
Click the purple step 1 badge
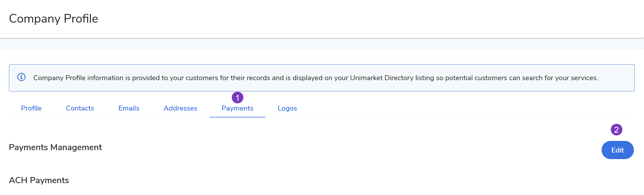[237, 98]
